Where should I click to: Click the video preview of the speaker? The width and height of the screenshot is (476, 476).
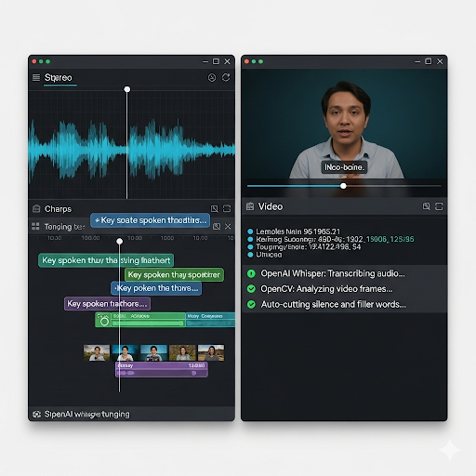pos(344,124)
